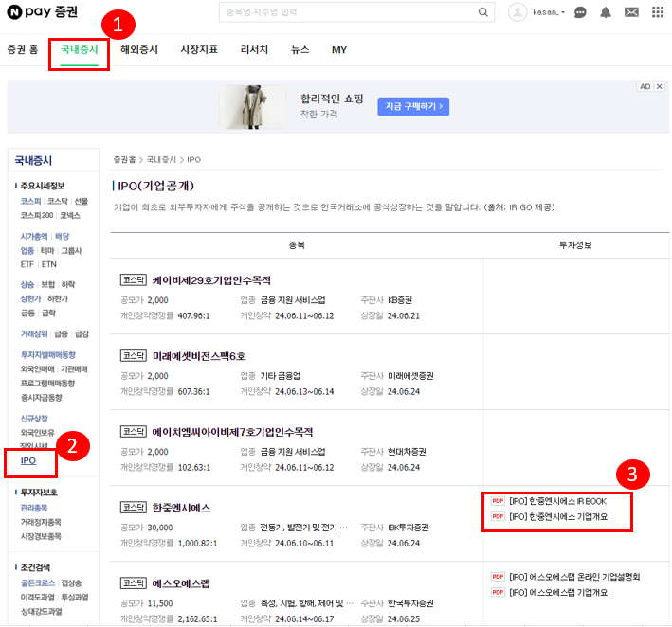Go to 증권 홈 tab

23,49
